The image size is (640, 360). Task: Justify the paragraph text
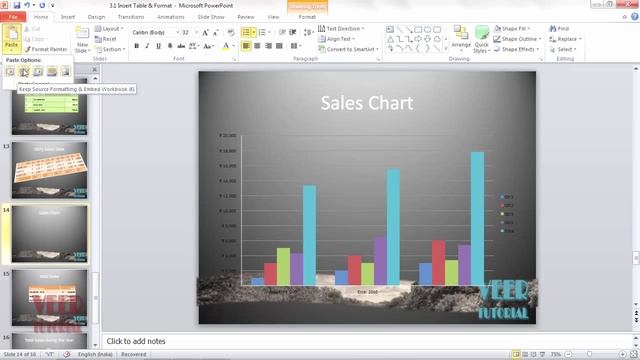point(279,46)
